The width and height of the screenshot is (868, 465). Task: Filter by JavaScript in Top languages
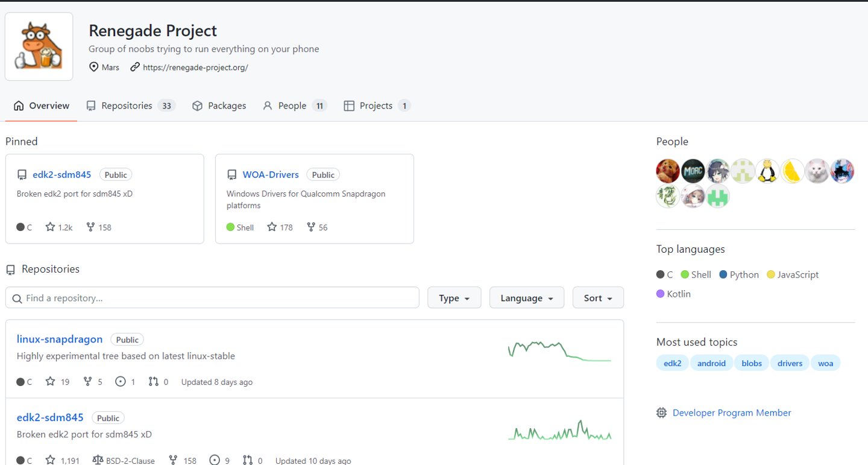(x=793, y=274)
